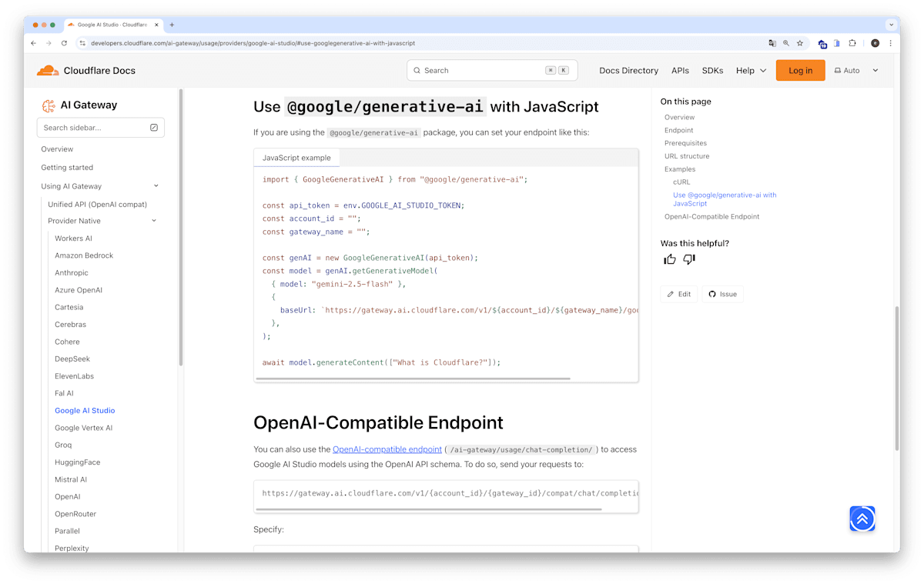This screenshot has width=924, height=584.
Task: Click the Issue button
Action: pos(723,294)
